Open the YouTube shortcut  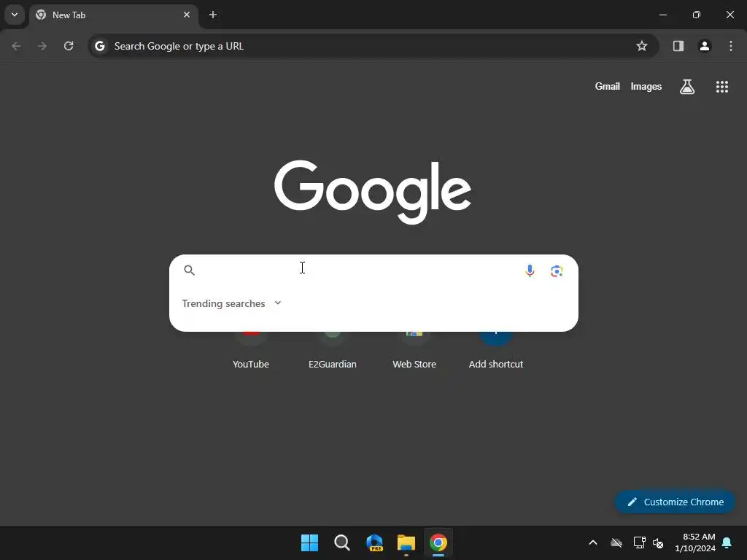pyautogui.click(x=251, y=352)
